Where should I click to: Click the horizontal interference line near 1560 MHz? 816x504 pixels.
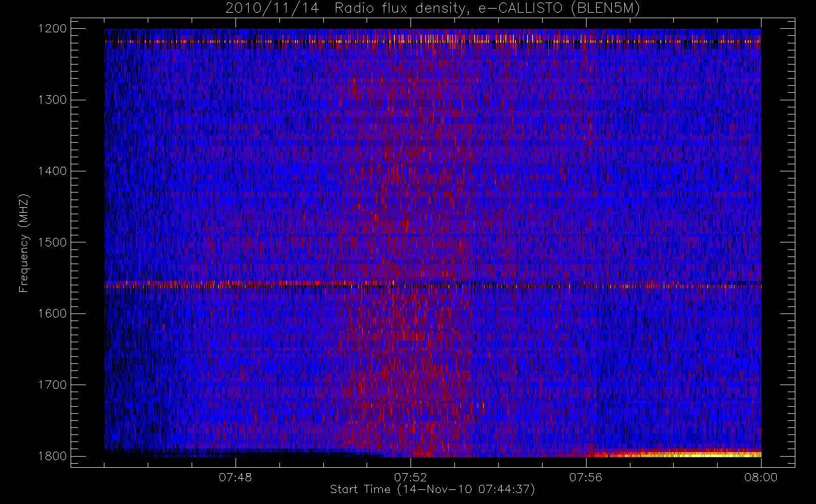tap(433, 286)
